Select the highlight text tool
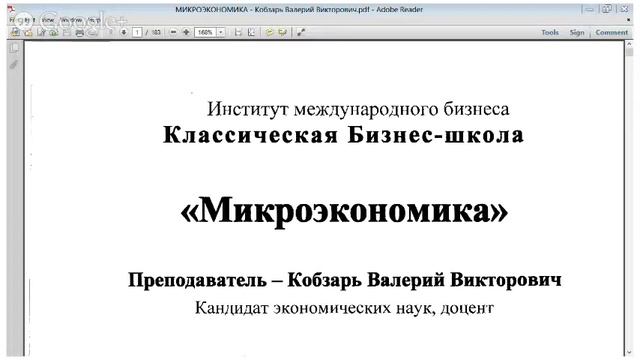 [282, 32]
